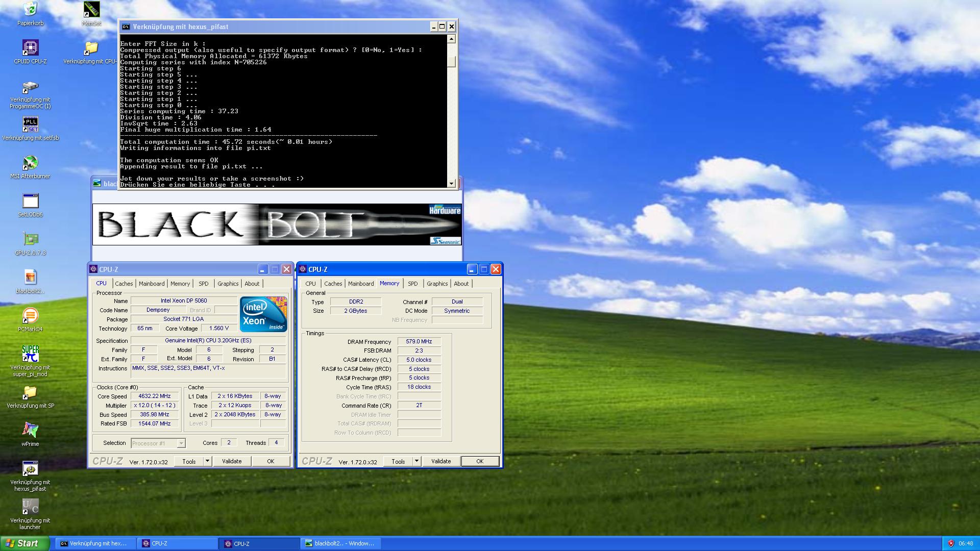980x551 pixels.
Task: Click the Intel Xeon inside logo
Action: pyautogui.click(x=263, y=314)
